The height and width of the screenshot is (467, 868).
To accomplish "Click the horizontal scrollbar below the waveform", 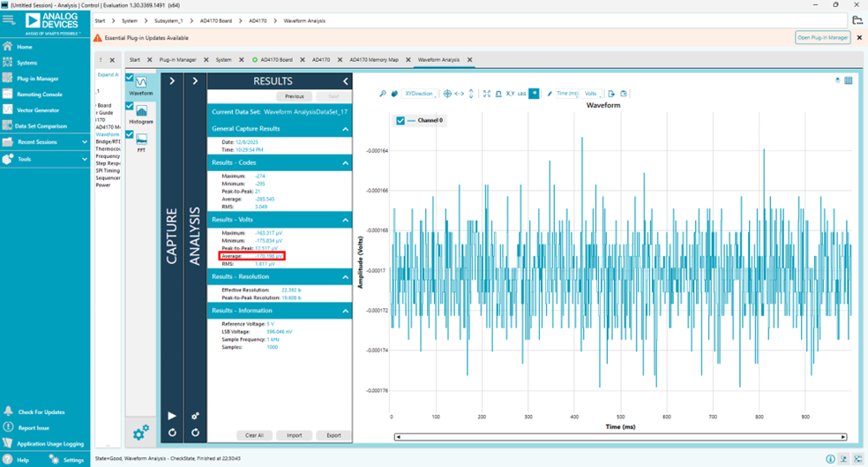I will (x=620, y=437).
